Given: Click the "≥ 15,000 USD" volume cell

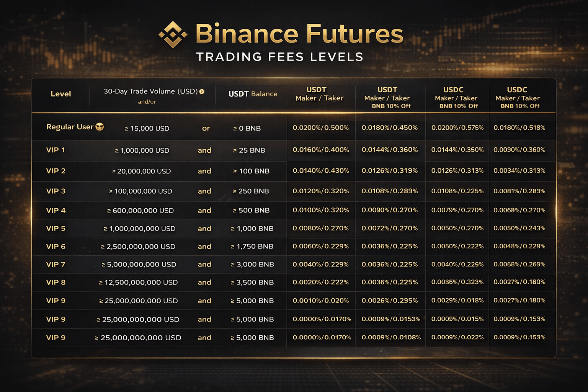Looking at the screenshot, I should point(147,128).
